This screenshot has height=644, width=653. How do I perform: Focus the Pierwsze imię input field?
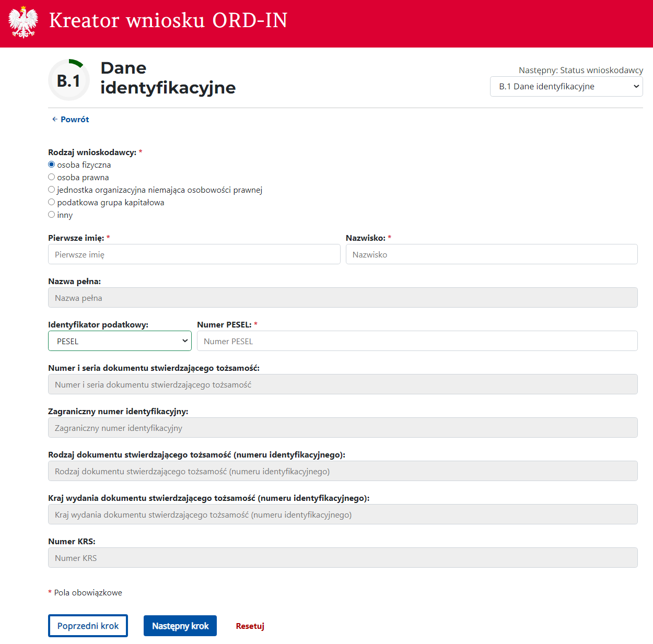point(194,254)
